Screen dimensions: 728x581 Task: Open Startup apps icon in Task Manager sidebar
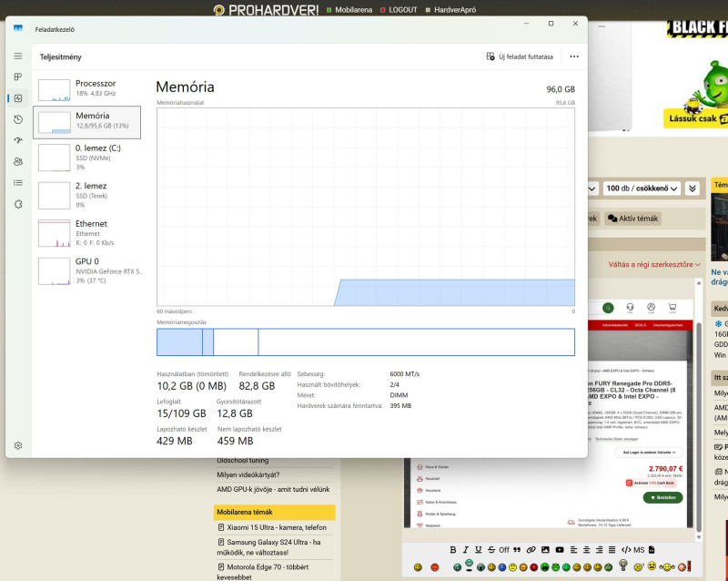(x=18, y=140)
